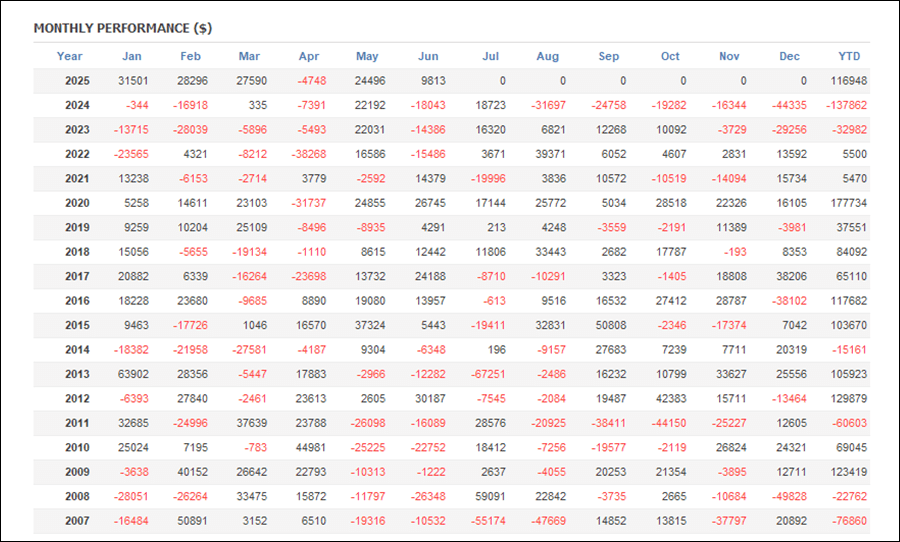Click the Year column header
The height and width of the screenshot is (542, 900).
(x=69, y=56)
